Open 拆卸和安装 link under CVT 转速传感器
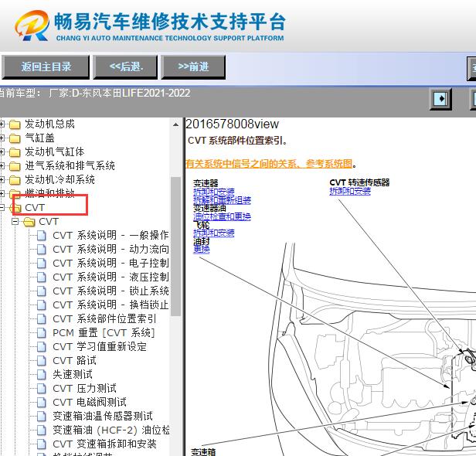The width and height of the screenshot is (476, 456). pos(350,191)
